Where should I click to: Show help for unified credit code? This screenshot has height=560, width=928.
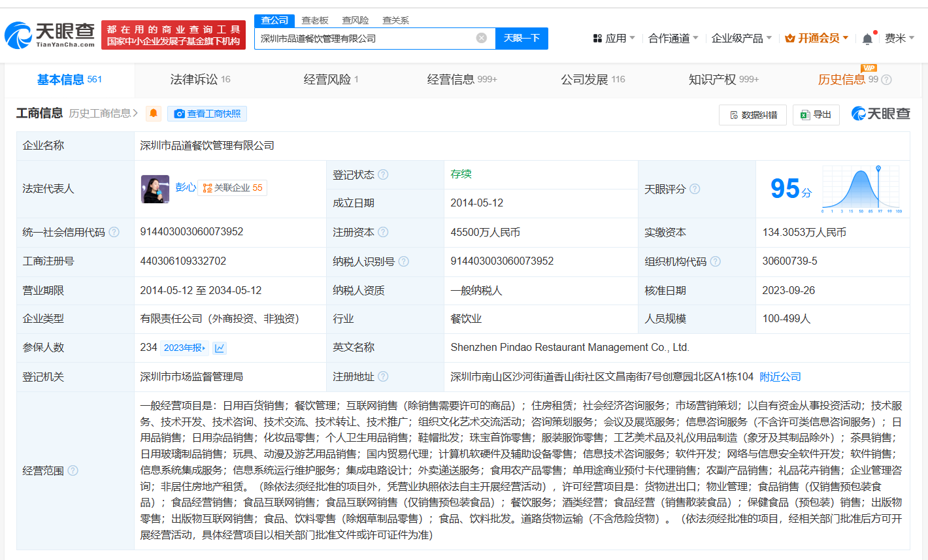114,233
